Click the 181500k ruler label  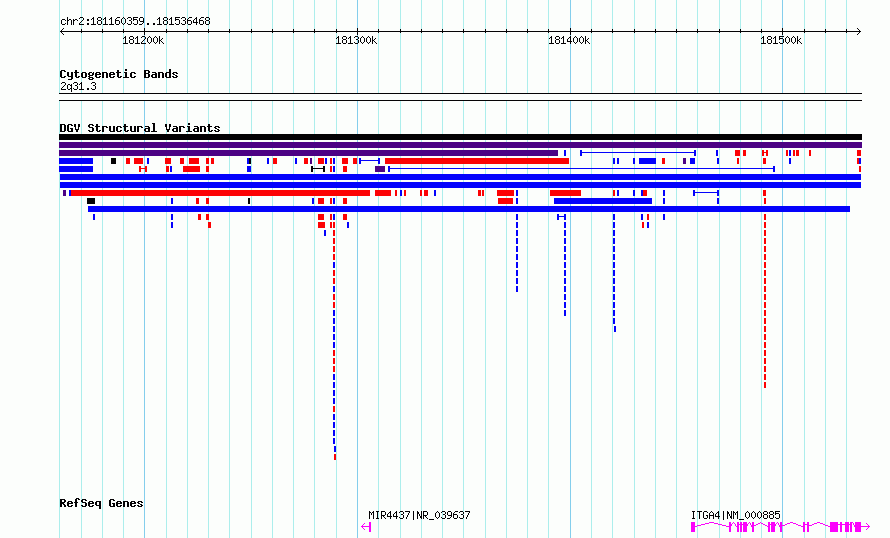click(x=781, y=40)
